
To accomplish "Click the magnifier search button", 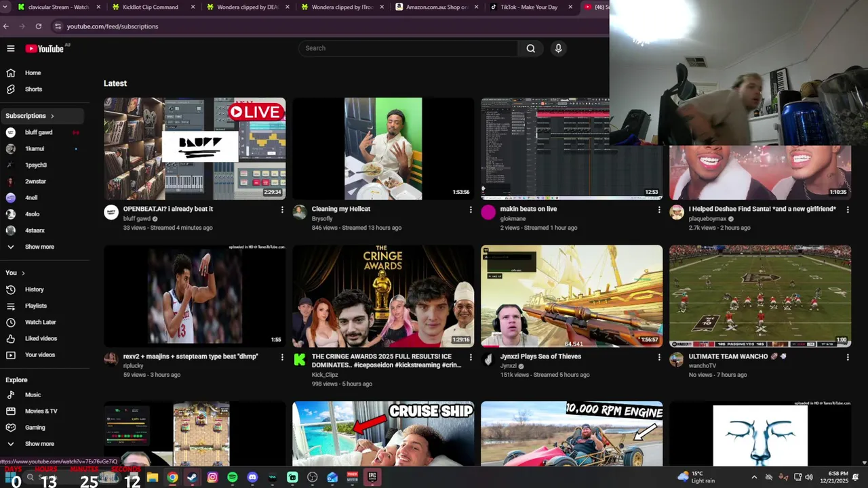I will coord(531,48).
